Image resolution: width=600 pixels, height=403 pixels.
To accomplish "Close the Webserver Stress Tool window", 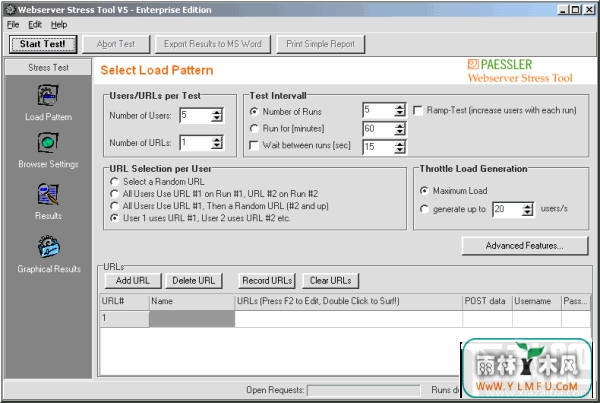I will click(589, 10).
